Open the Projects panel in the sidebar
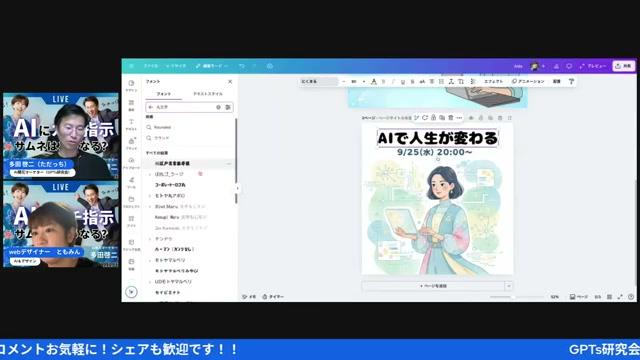The image size is (640, 360). coord(131,202)
